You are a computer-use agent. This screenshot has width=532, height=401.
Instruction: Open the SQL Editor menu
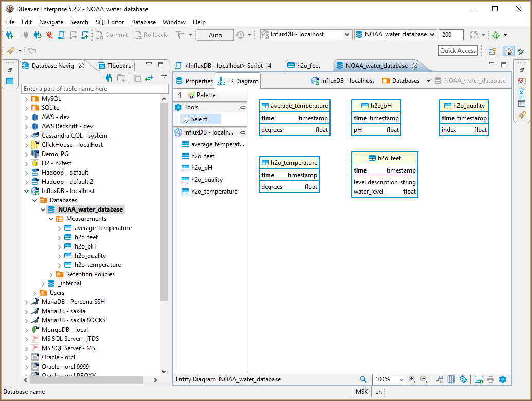109,22
